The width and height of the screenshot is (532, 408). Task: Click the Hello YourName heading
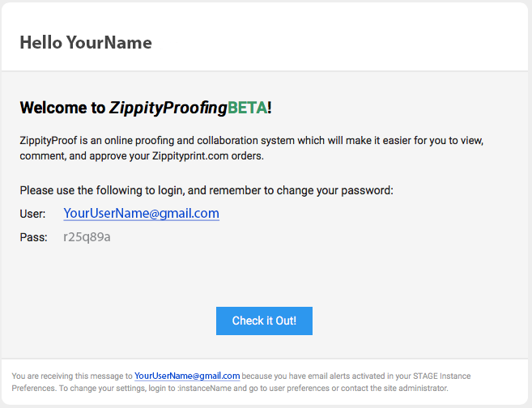(86, 43)
